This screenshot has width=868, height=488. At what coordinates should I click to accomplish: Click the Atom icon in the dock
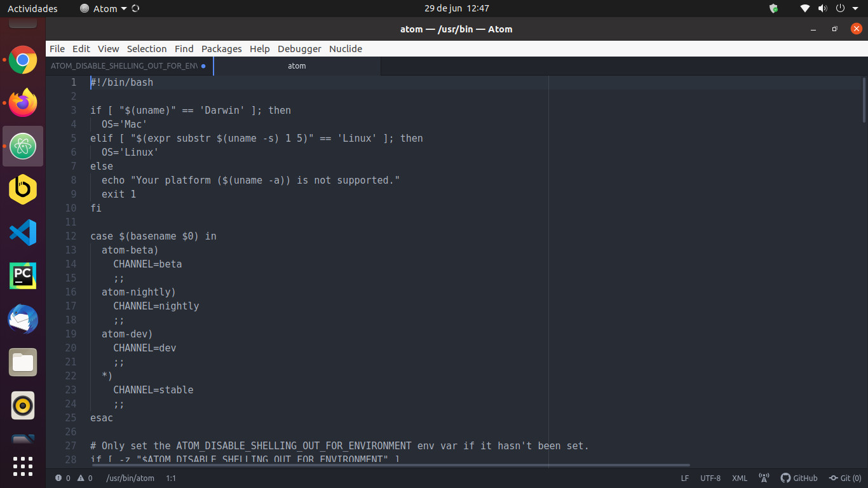23,146
